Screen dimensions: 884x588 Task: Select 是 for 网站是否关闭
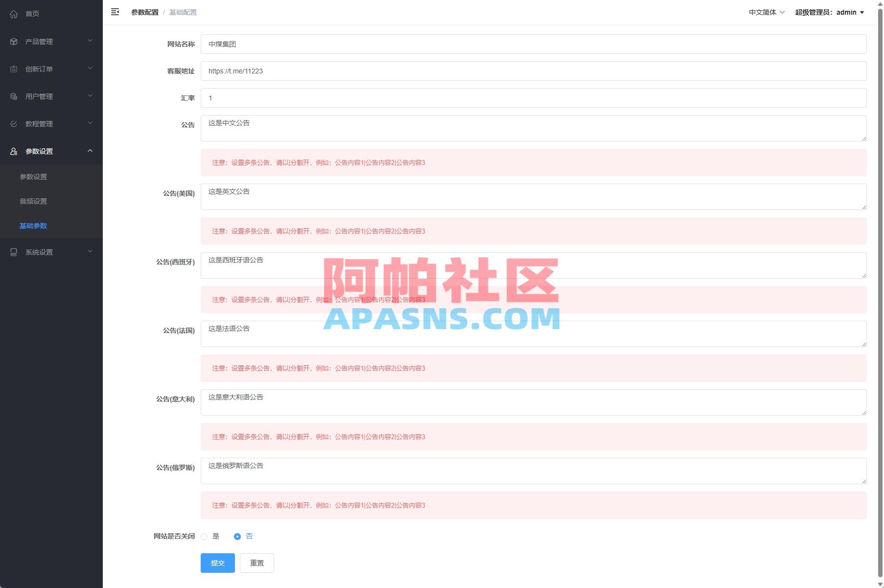pyautogui.click(x=204, y=536)
